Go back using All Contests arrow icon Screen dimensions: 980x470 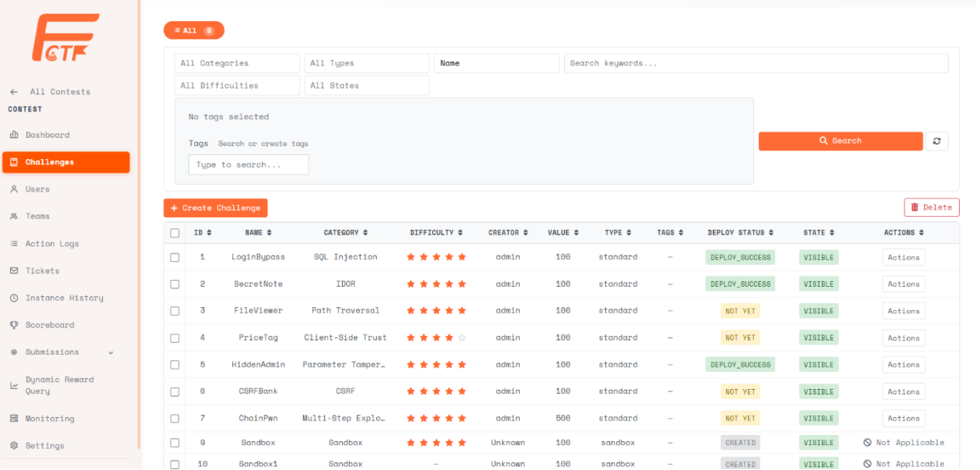coord(14,92)
